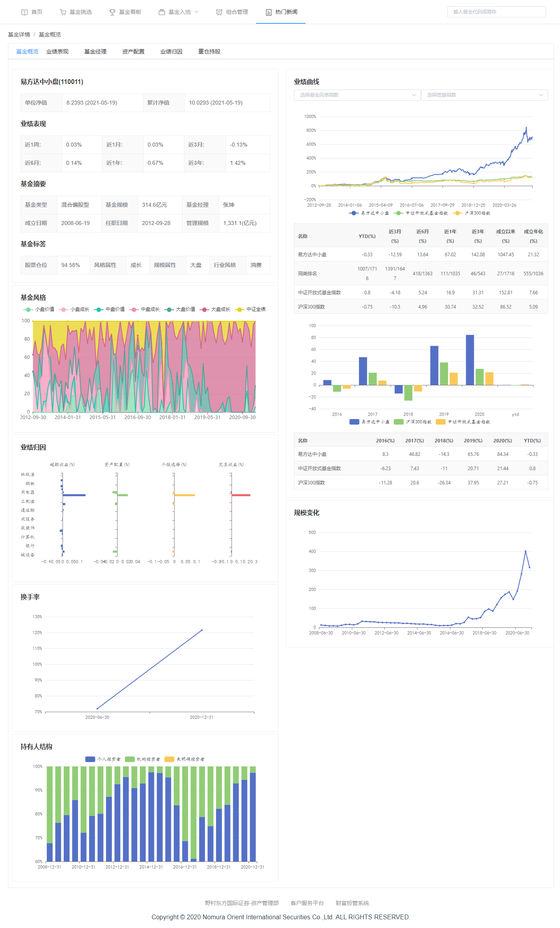
Task: Open the 资产配置 tab
Action: (x=133, y=51)
